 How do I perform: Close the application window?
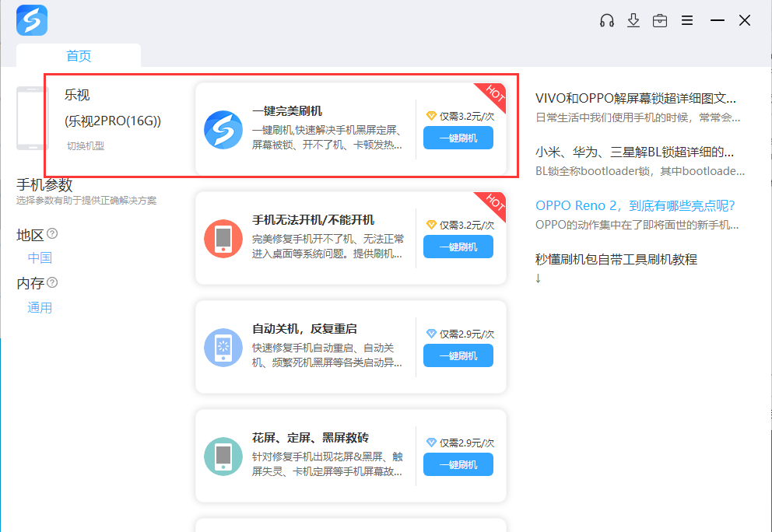745,20
